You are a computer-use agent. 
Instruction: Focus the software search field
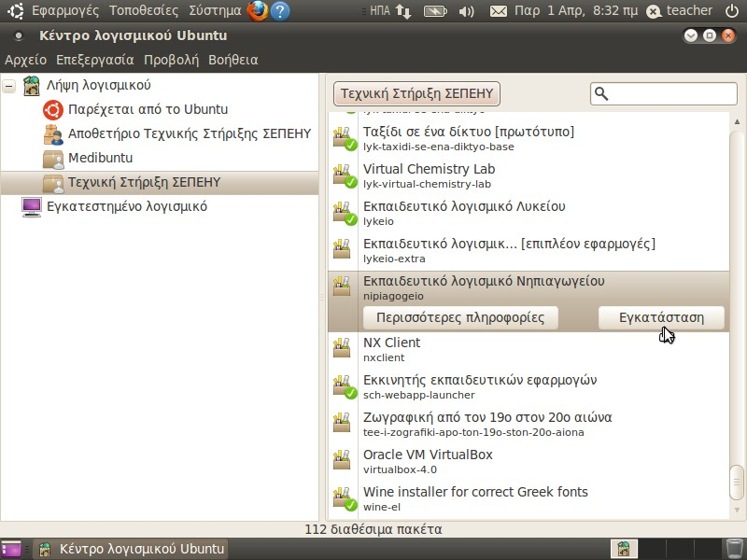click(x=664, y=94)
